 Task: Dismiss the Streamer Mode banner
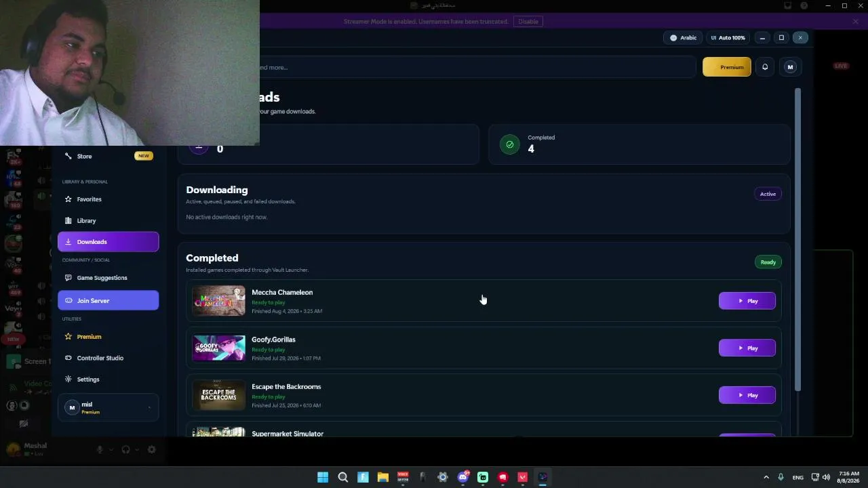pyautogui.click(x=856, y=22)
